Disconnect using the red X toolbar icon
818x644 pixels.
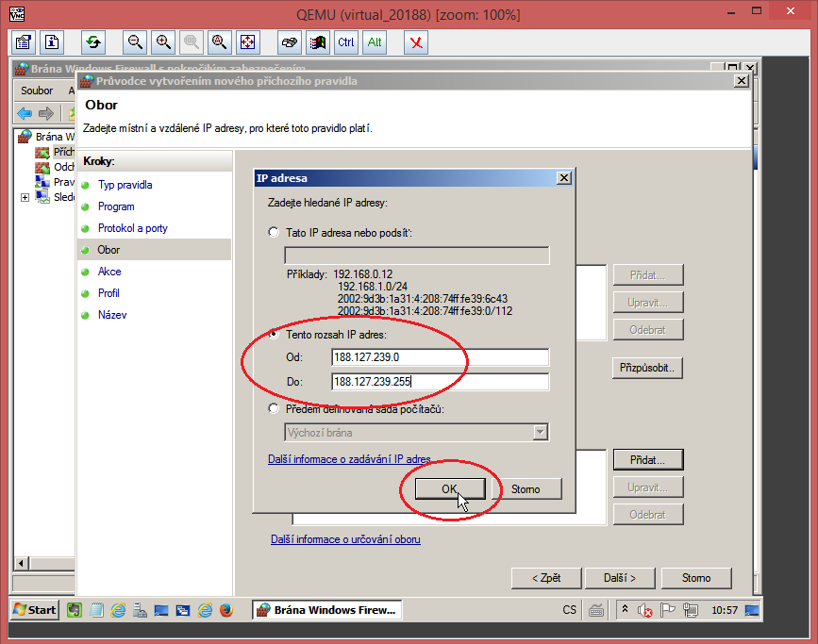[416, 42]
